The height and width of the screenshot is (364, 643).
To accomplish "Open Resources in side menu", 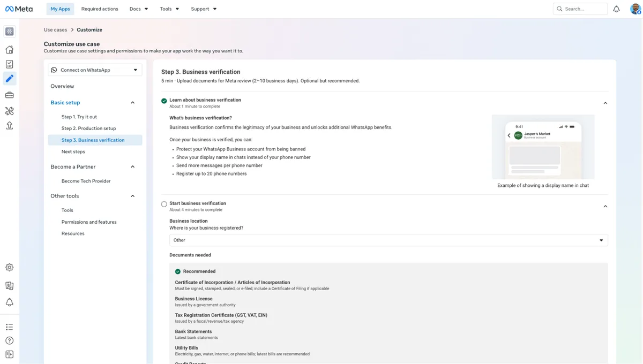I will point(73,234).
